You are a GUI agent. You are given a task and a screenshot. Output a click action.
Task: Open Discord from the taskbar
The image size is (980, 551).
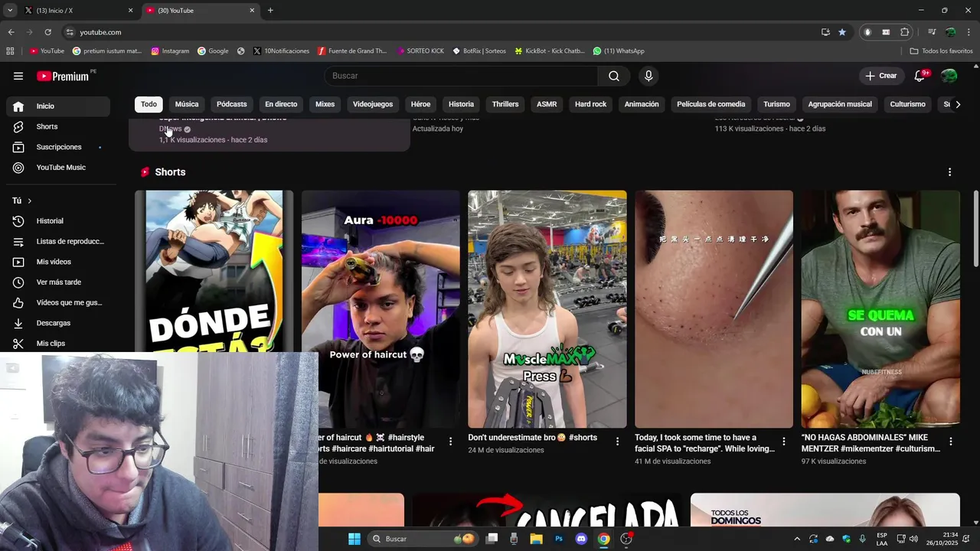(x=581, y=539)
